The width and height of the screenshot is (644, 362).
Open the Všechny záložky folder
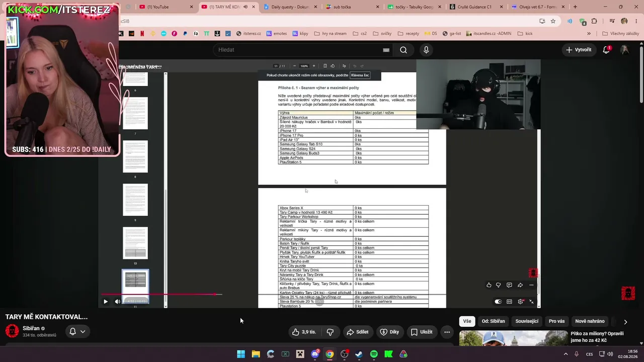tap(620, 34)
